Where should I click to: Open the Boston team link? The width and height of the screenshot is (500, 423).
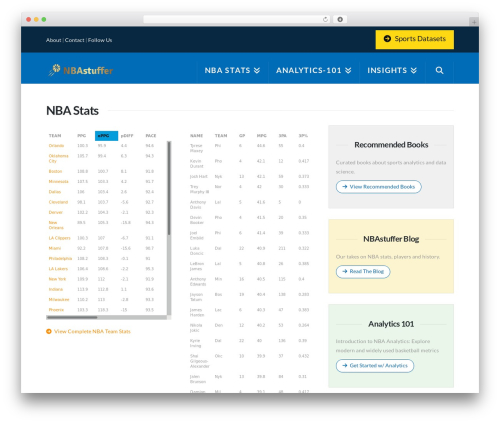point(55,171)
